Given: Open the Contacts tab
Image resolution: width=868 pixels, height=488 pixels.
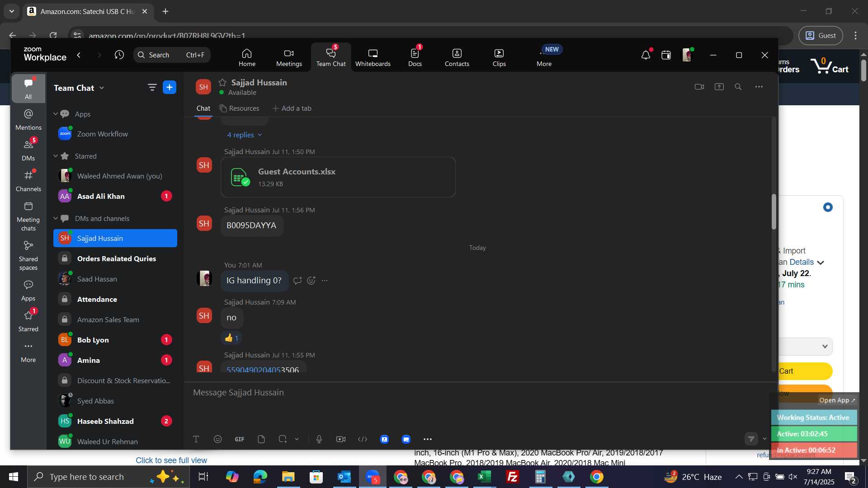Looking at the screenshot, I should tap(457, 57).
